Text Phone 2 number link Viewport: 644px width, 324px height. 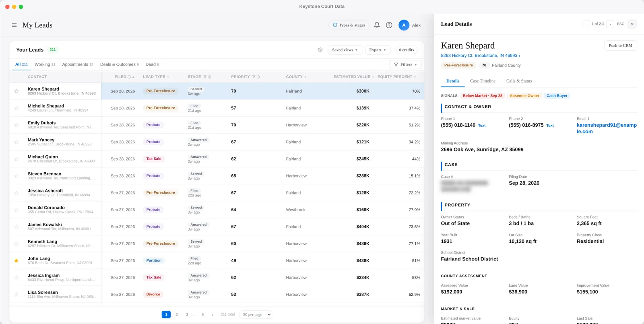click(550, 126)
